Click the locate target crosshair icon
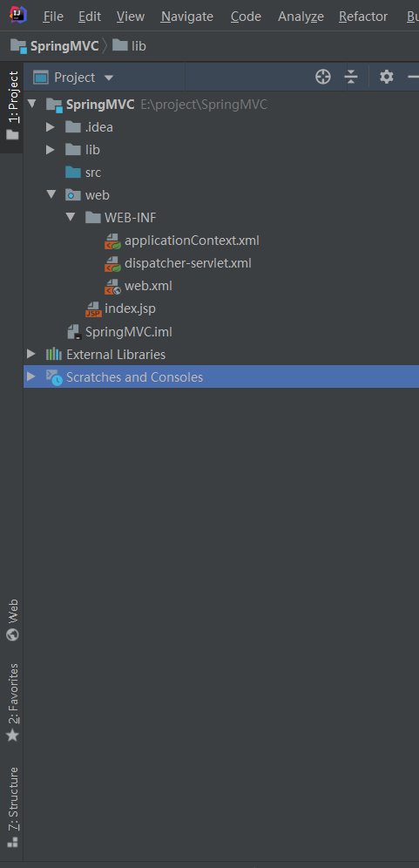The height and width of the screenshot is (868, 419). (322, 77)
